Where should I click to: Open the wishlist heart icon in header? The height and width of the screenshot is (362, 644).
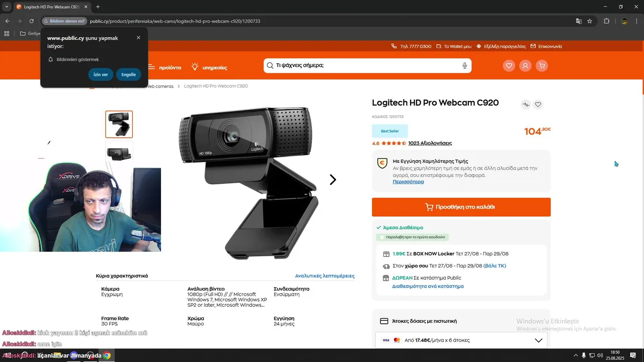pos(509,65)
